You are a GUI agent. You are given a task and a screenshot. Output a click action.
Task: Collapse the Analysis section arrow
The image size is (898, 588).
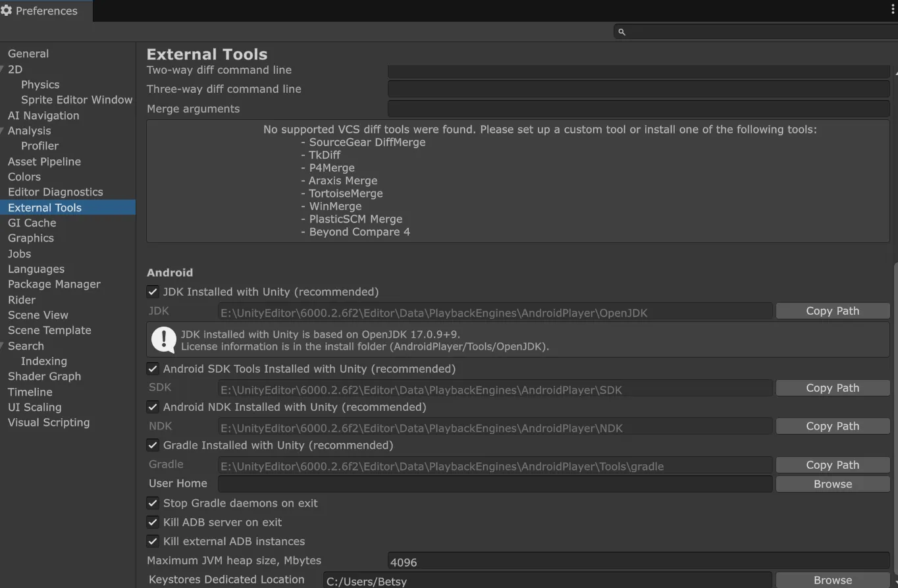(3, 130)
